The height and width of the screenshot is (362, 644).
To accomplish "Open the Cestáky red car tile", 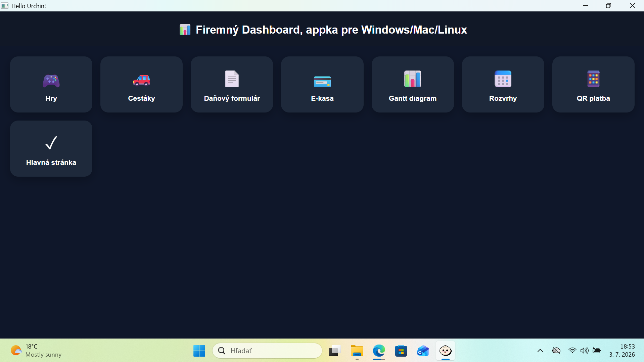I will click(x=141, y=84).
